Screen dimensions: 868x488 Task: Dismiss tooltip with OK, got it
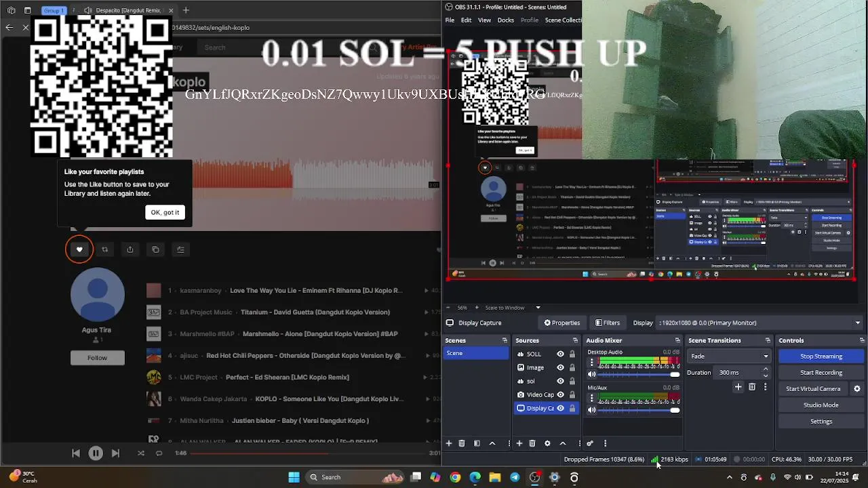(x=165, y=212)
